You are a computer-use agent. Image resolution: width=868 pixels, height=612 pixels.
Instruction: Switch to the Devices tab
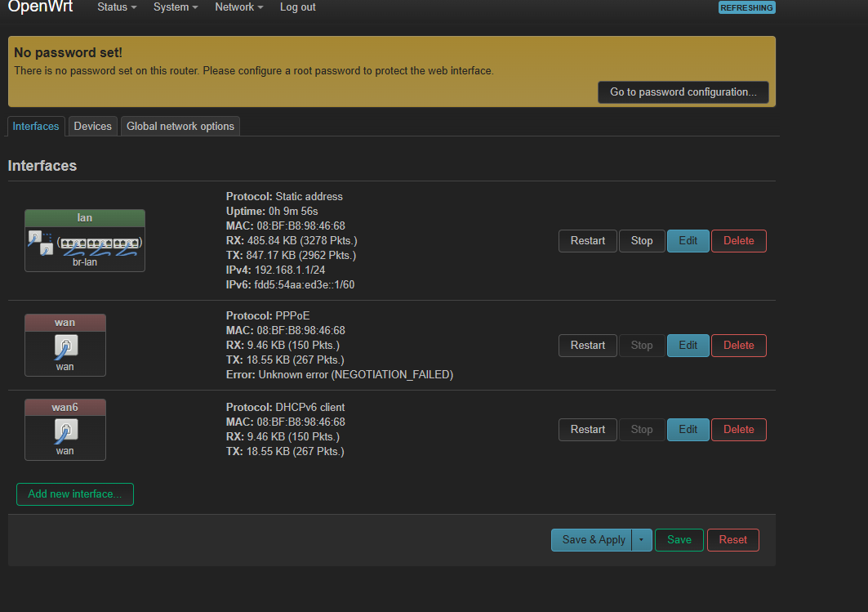[92, 127]
